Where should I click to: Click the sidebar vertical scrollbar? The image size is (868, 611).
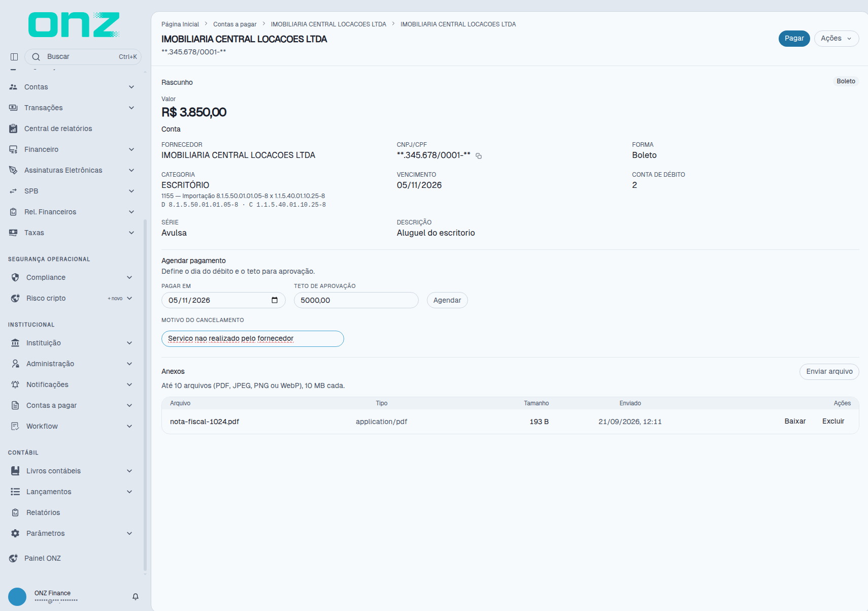[145, 396]
